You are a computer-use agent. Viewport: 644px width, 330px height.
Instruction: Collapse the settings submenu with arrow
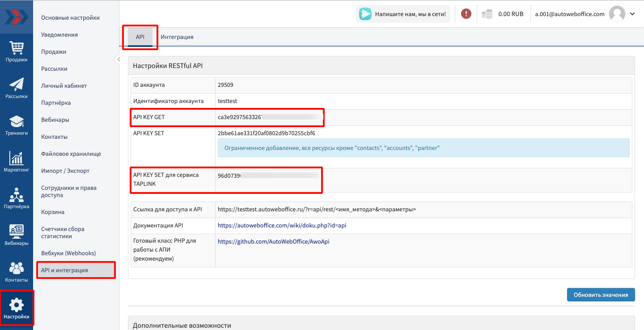pos(119,60)
